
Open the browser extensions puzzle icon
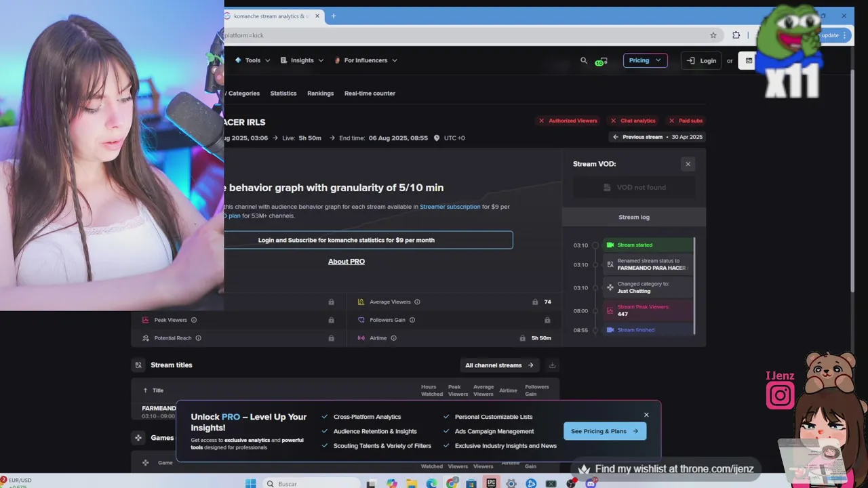pyautogui.click(x=736, y=35)
